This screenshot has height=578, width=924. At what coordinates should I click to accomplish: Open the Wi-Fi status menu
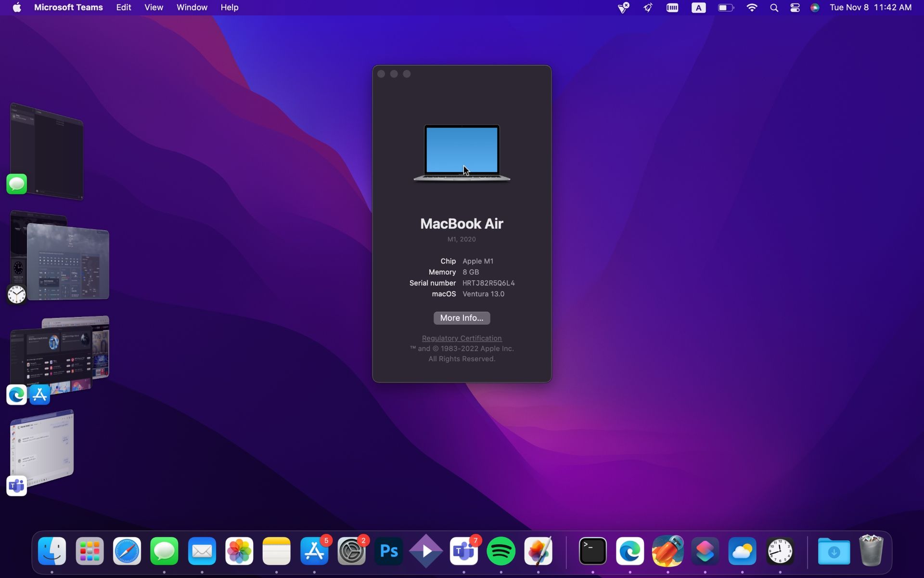click(x=752, y=8)
